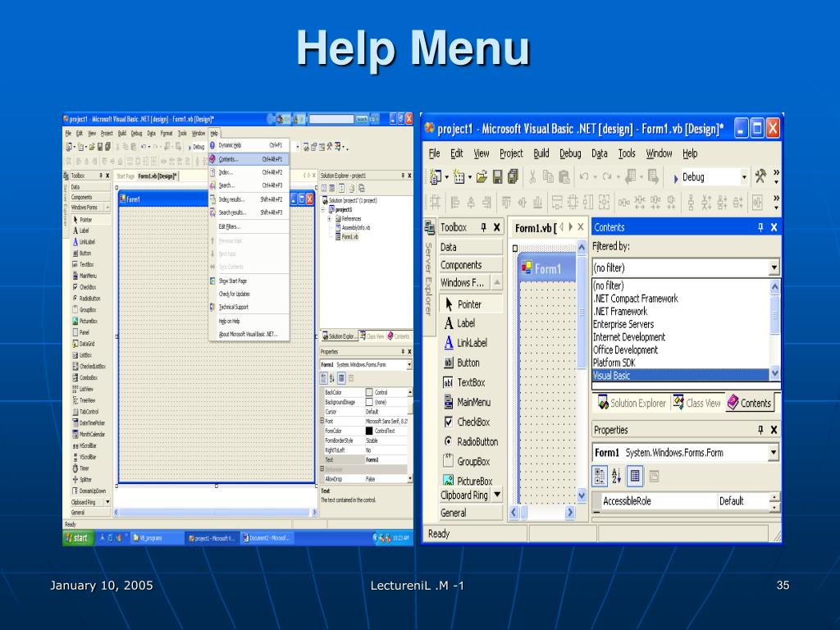Toggle auto-hide pin on Contents panel
Viewport: 840px width, 630px height.
760,227
